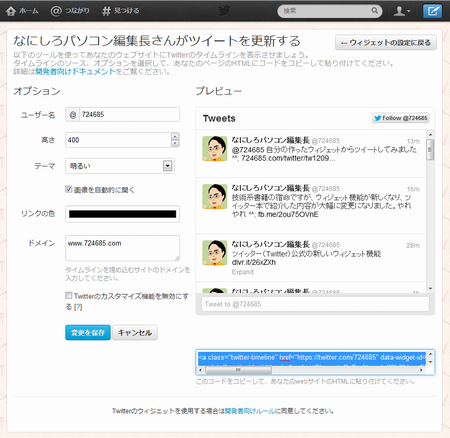Screen dimensions: 450x438
Task: Click the Tweet to @724685 input box
Action: [x=315, y=304]
